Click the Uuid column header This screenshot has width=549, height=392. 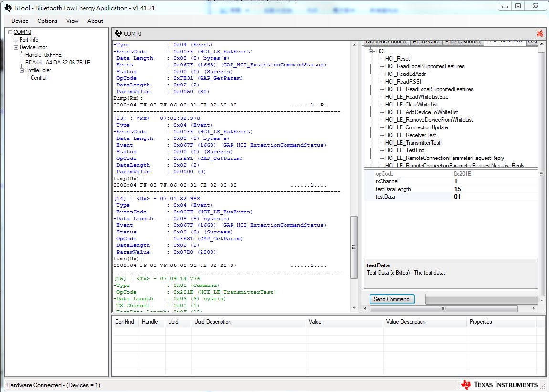pyautogui.click(x=178, y=322)
